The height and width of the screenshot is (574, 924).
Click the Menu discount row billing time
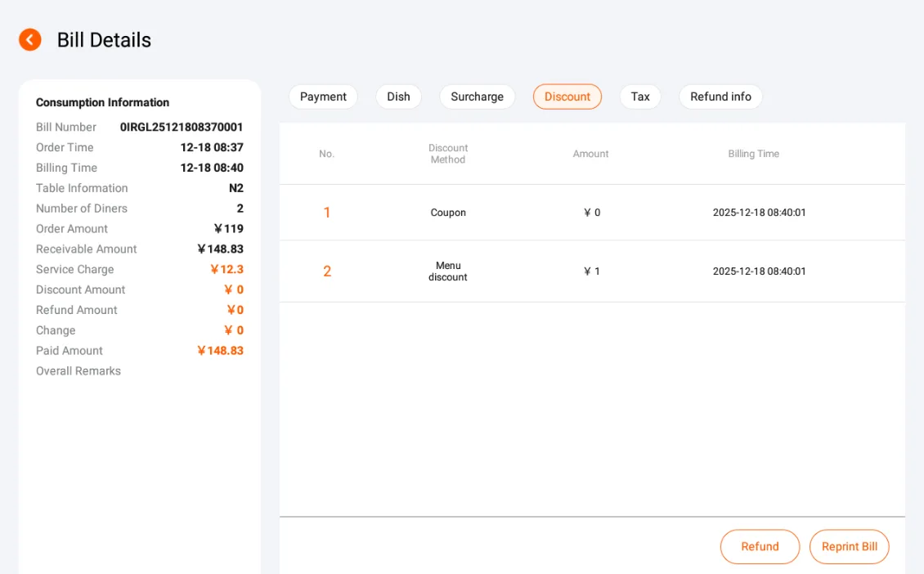pos(759,271)
